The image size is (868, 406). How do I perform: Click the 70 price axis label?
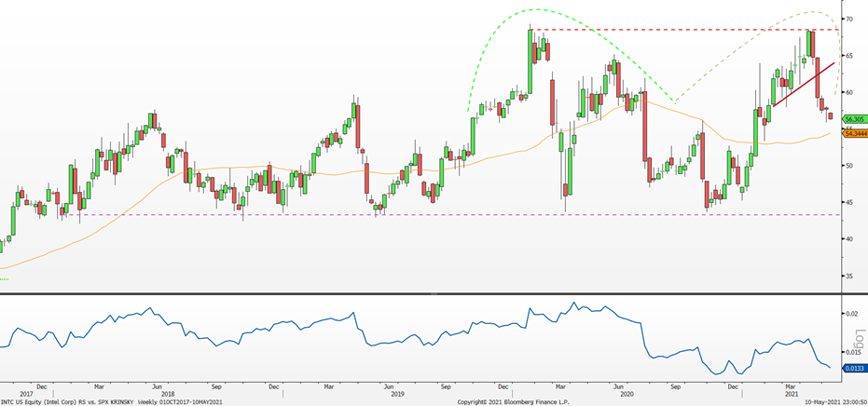(x=849, y=19)
